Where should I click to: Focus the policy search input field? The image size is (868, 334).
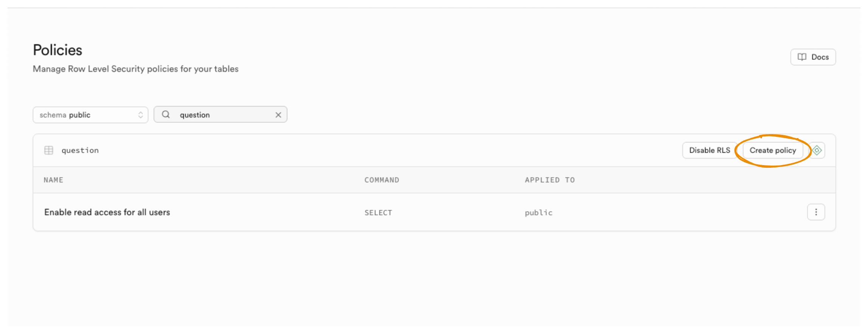tap(225, 115)
